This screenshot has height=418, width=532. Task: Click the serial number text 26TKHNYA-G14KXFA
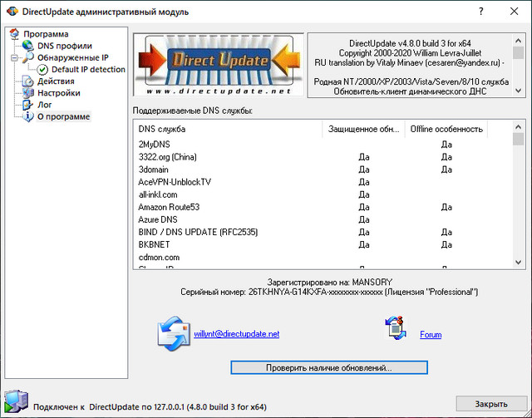(x=288, y=292)
